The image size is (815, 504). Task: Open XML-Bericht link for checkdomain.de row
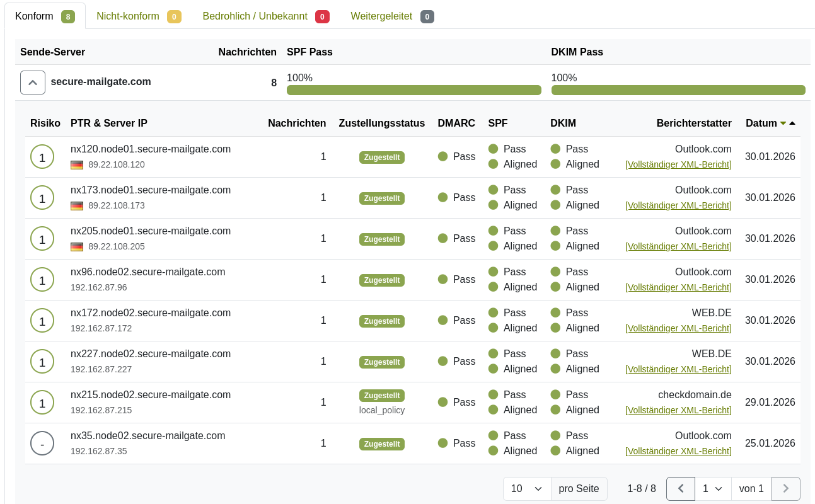678,410
